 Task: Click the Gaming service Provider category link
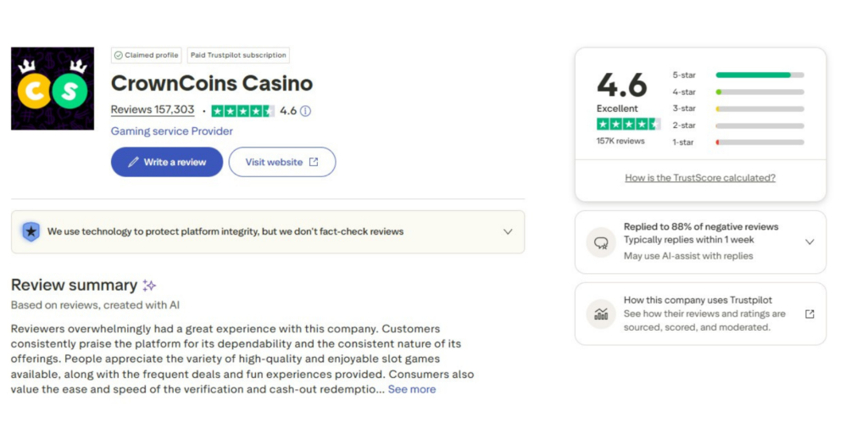[x=172, y=131]
